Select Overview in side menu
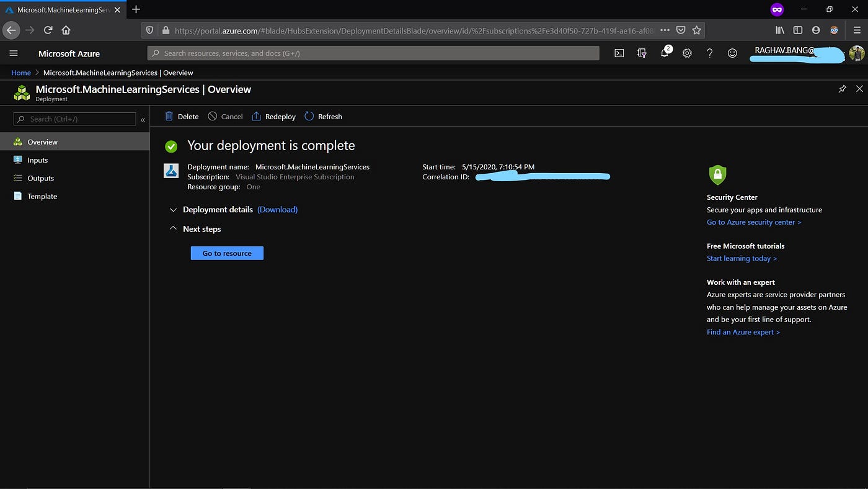The height and width of the screenshot is (489, 868). tap(74, 142)
